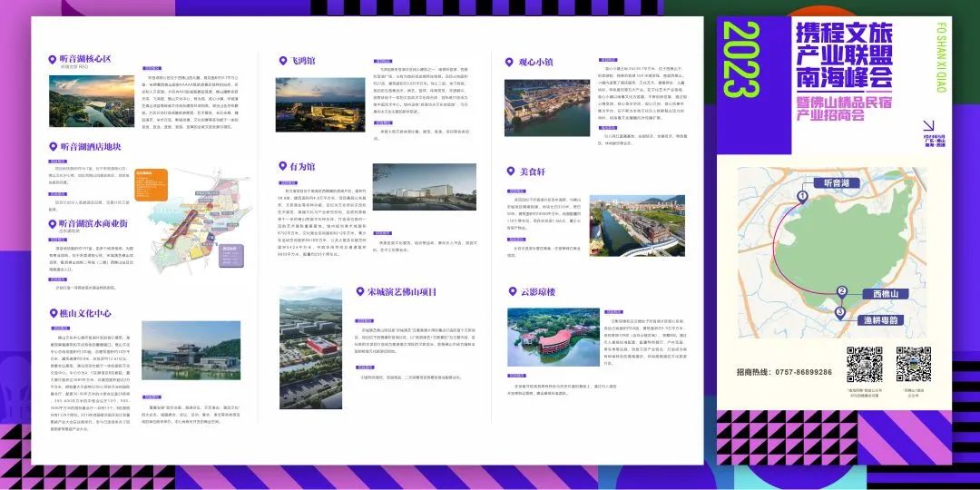
Task: Click the diagonal arrow icon under the title
Action: pos(928,129)
